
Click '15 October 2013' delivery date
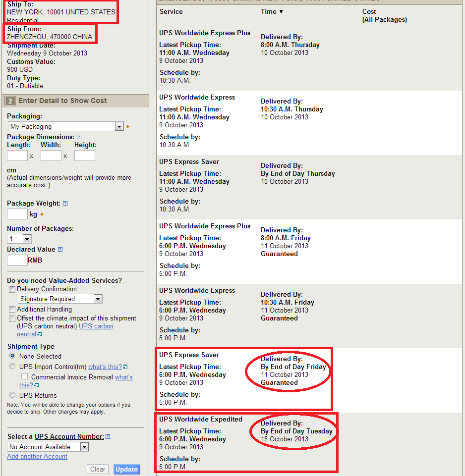point(285,439)
